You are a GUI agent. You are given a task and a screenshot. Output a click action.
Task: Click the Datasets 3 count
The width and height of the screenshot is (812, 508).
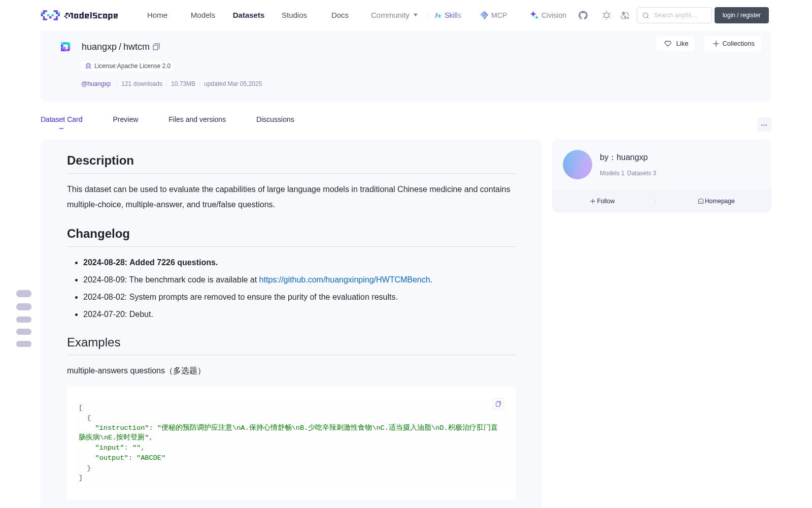(641, 173)
